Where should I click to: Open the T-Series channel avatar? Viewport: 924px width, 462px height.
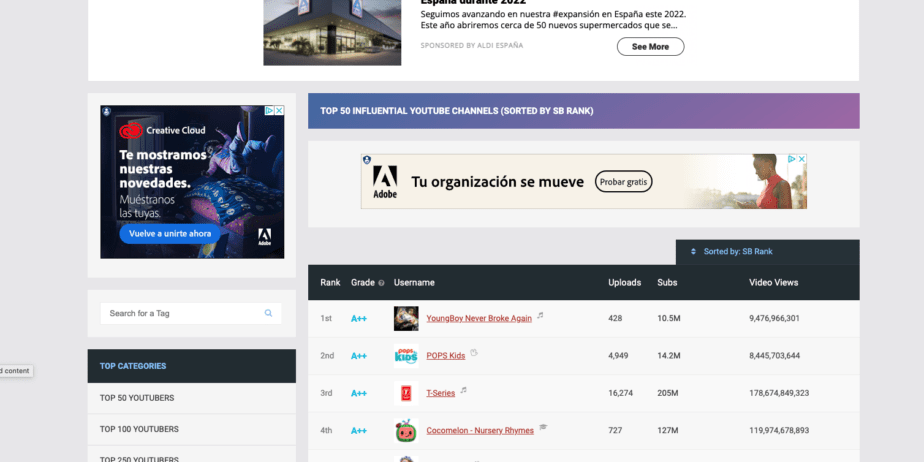(406, 393)
